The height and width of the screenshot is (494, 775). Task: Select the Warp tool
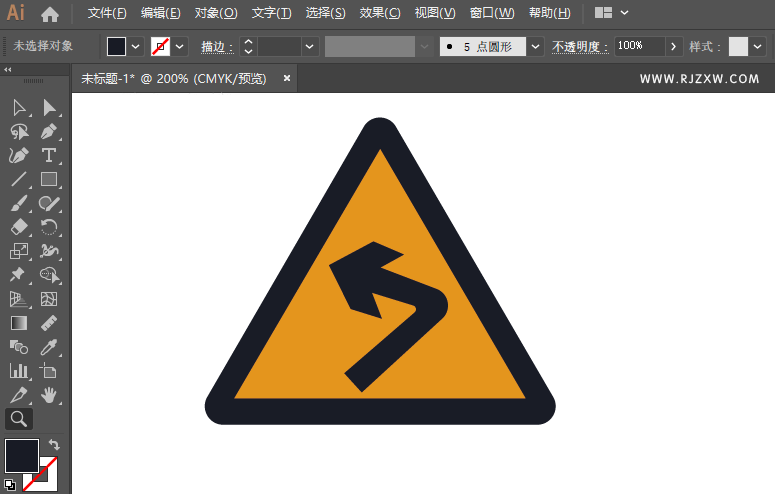49,251
